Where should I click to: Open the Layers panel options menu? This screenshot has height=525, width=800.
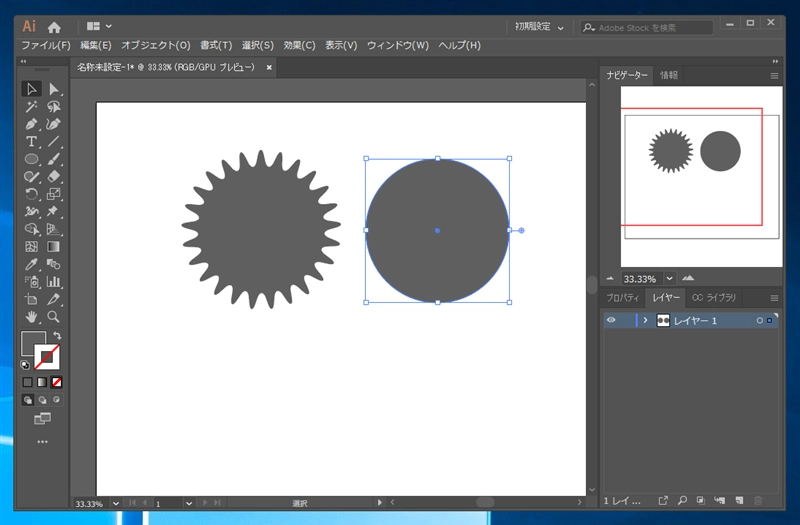(x=774, y=298)
